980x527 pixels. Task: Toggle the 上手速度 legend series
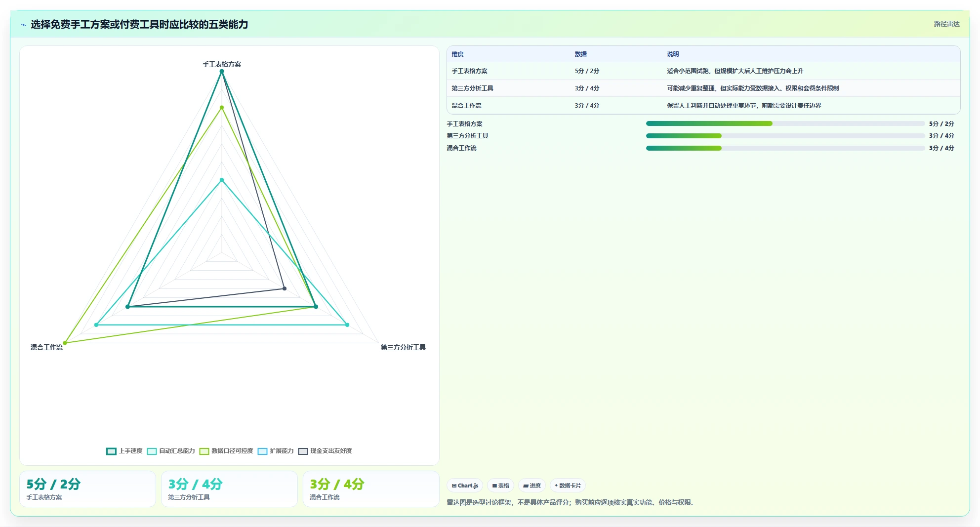point(124,451)
